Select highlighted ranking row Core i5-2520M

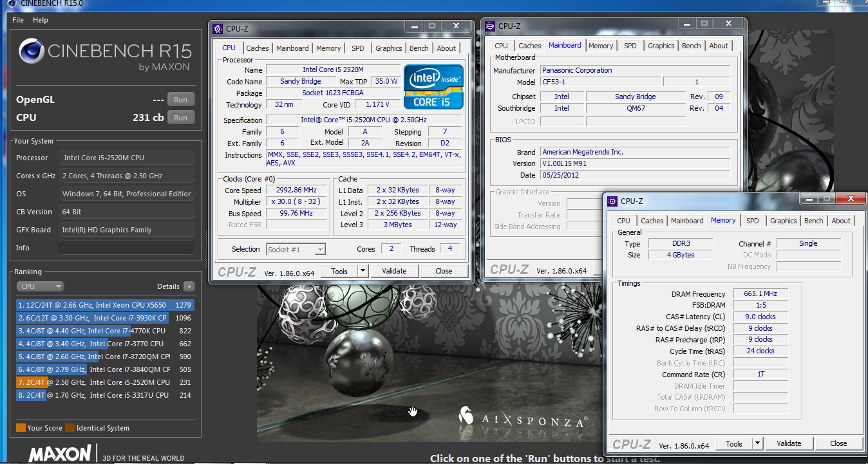[x=106, y=382]
